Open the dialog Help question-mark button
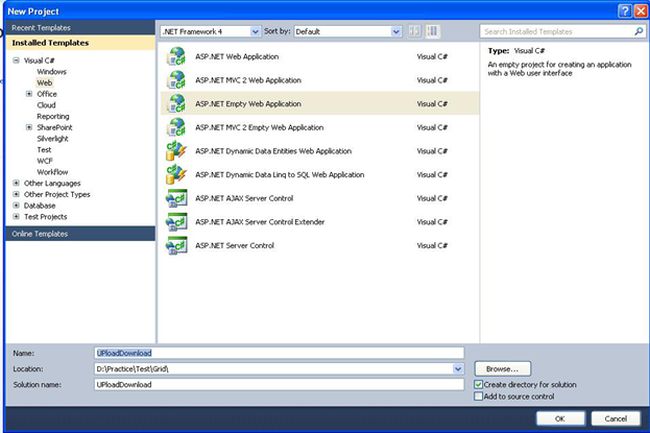Image resolution: width=650 pixels, height=433 pixels. pos(624,11)
